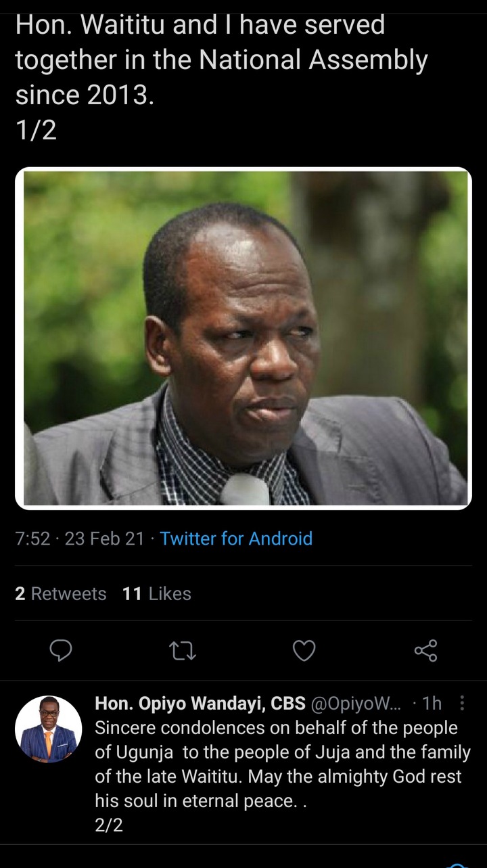Click the 1h timestamp on the reply
This screenshot has height=868, width=487.
click(432, 704)
